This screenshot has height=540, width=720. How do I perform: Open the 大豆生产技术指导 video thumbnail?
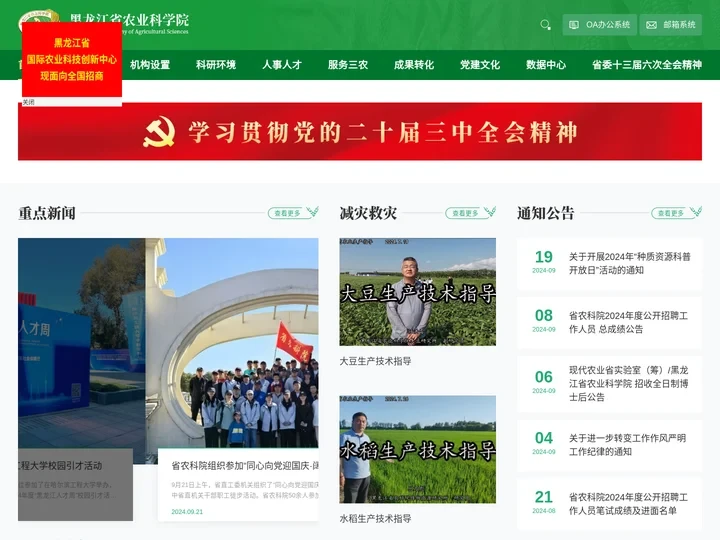pos(417,292)
